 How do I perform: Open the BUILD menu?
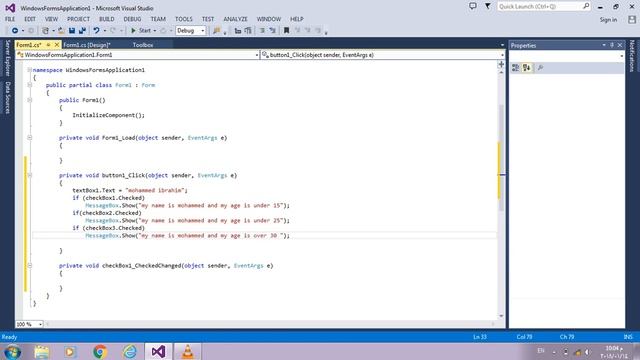107,19
